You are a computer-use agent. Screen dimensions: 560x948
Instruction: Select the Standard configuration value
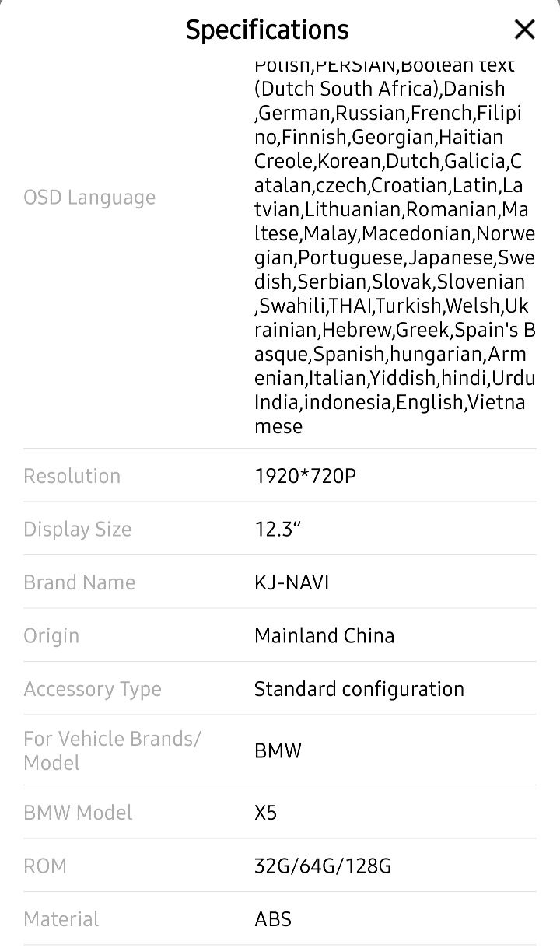click(359, 689)
